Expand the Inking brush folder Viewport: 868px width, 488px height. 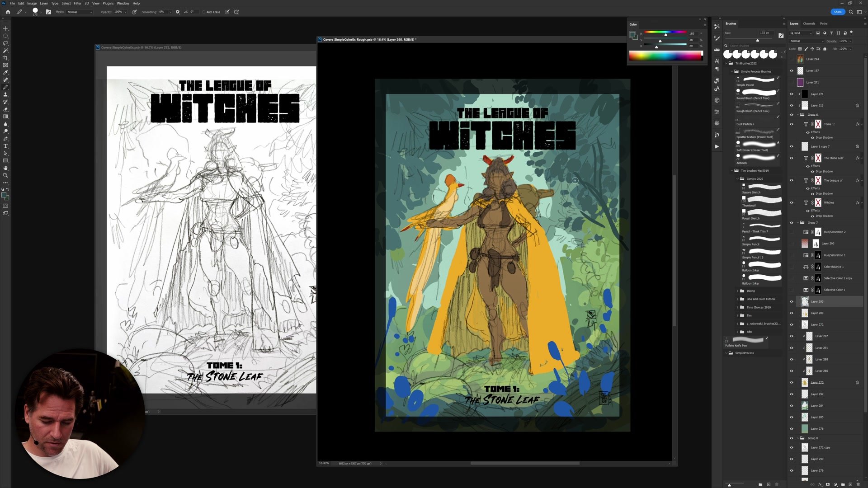pos(737,291)
